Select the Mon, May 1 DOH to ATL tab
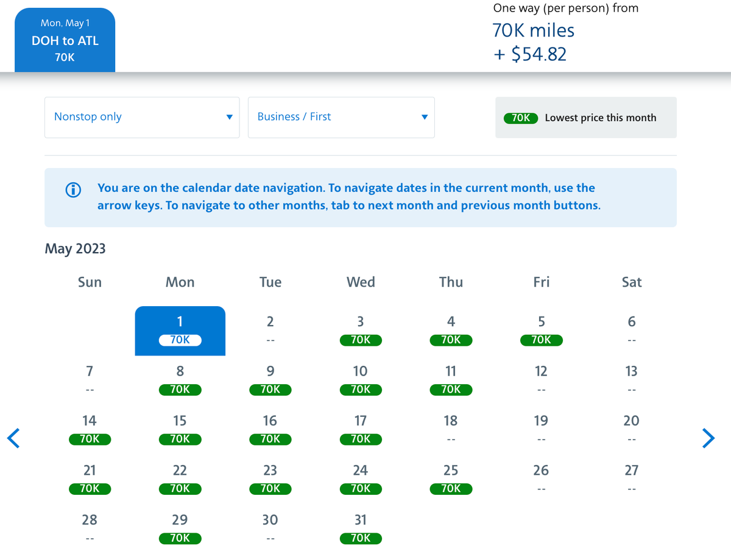Image resolution: width=731 pixels, height=560 pixels. pyautogui.click(x=65, y=39)
